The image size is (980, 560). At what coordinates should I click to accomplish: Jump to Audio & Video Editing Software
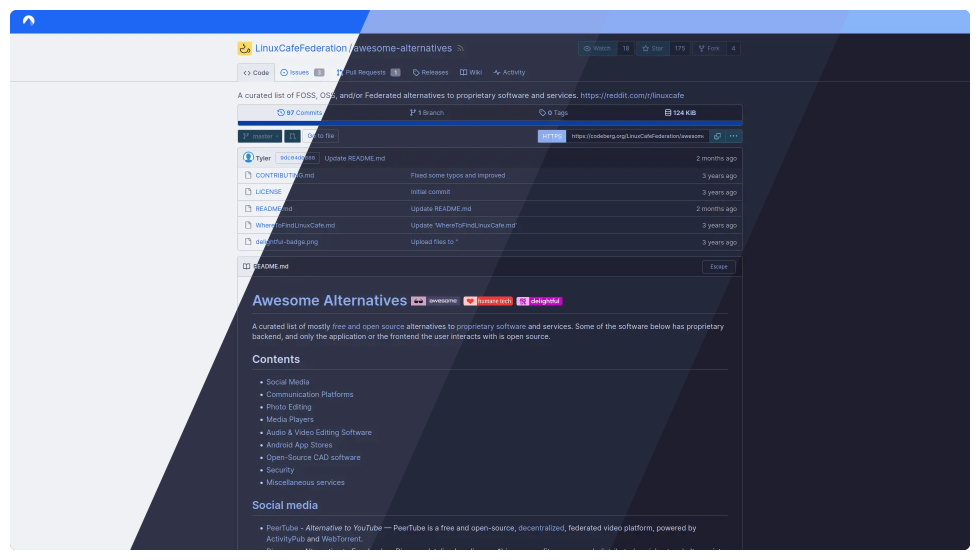click(319, 432)
